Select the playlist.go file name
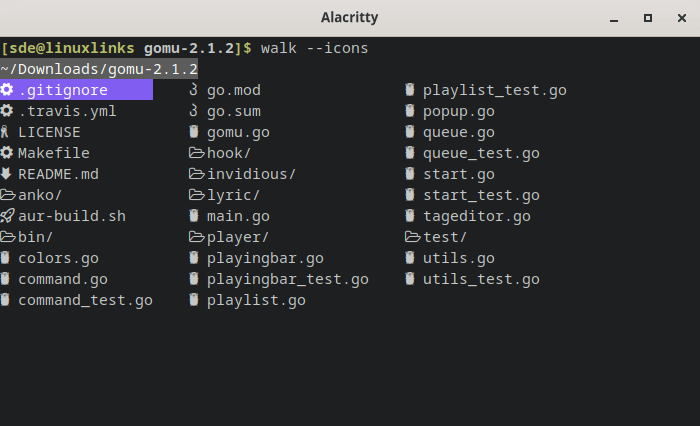Viewport: 700px width, 426px height. (256, 301)
